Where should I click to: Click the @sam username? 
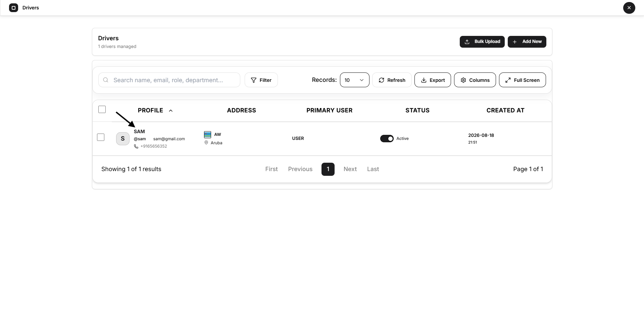coord(140,139)
